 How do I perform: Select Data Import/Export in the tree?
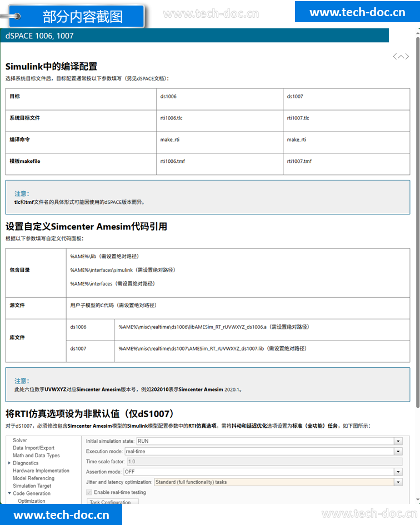[x=33, y=448]
